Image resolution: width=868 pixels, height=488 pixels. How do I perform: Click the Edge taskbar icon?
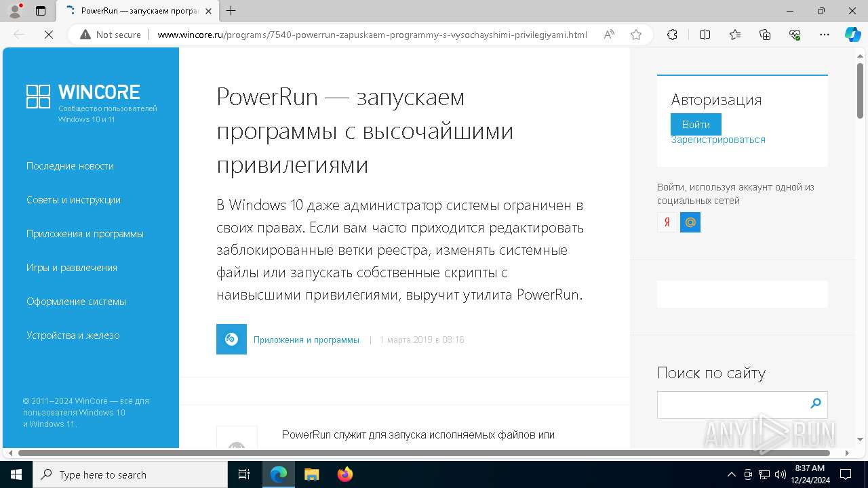coord(279,474)
